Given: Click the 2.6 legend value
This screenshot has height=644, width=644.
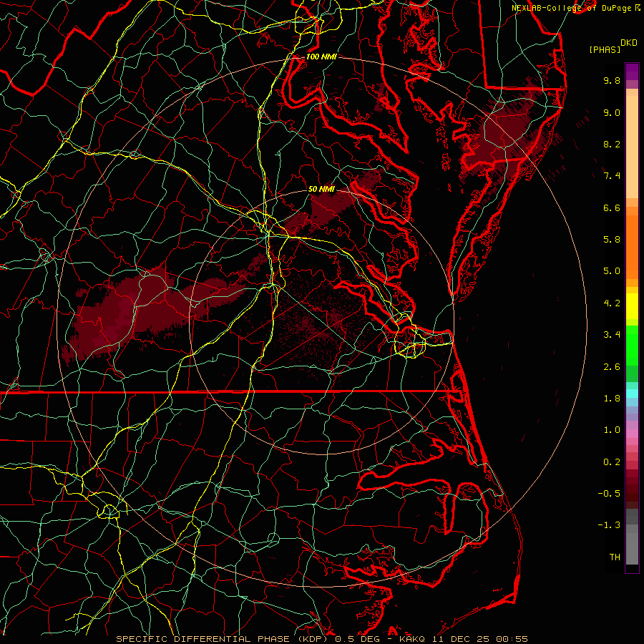Looking at the screenshot, I should pyautogui.click(x=612, y=367).
